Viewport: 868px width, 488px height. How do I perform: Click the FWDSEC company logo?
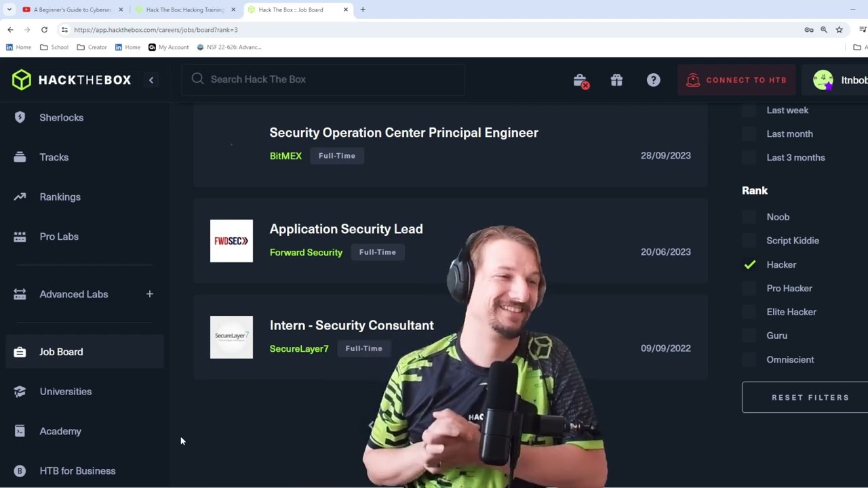[x=231, y=241]
